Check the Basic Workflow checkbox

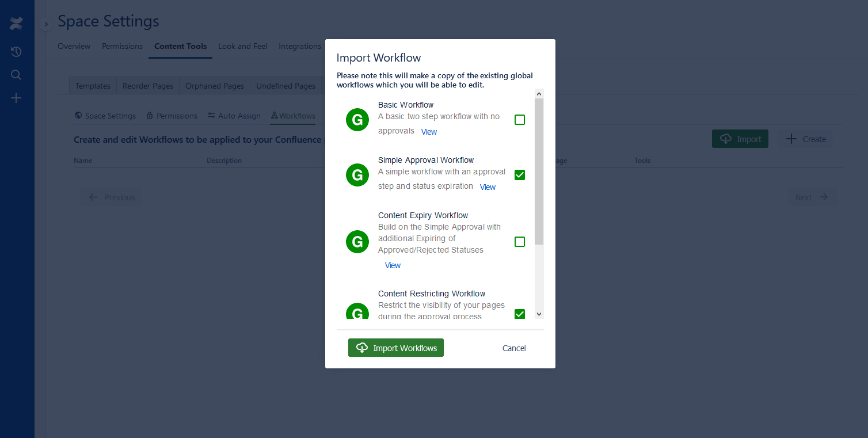pos(519,120)
